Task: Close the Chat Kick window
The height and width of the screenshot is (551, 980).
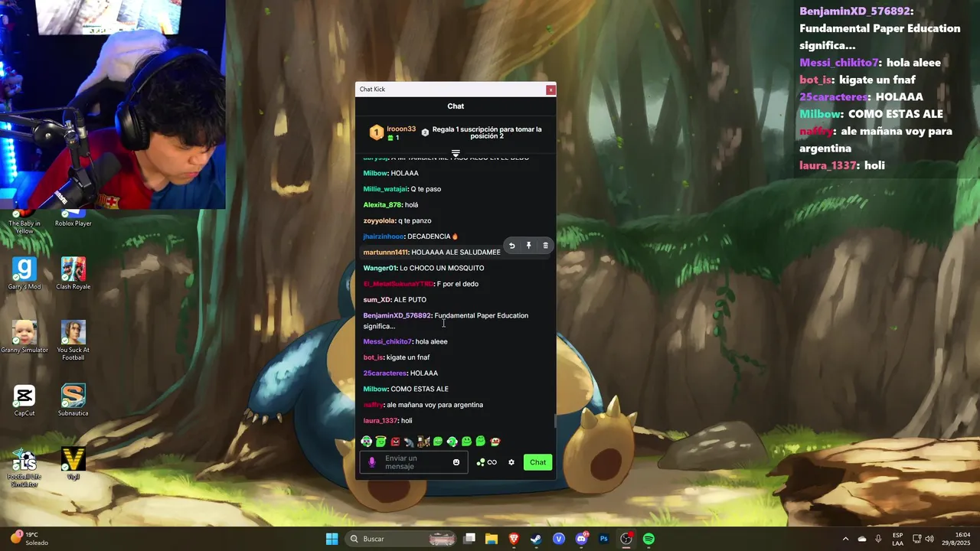Action: 550,90
